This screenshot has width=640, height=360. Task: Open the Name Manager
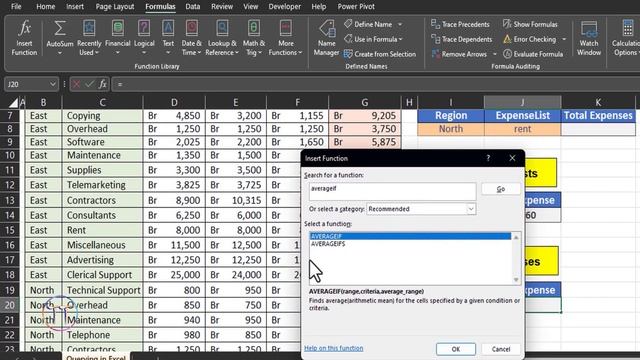coord(326,38)
